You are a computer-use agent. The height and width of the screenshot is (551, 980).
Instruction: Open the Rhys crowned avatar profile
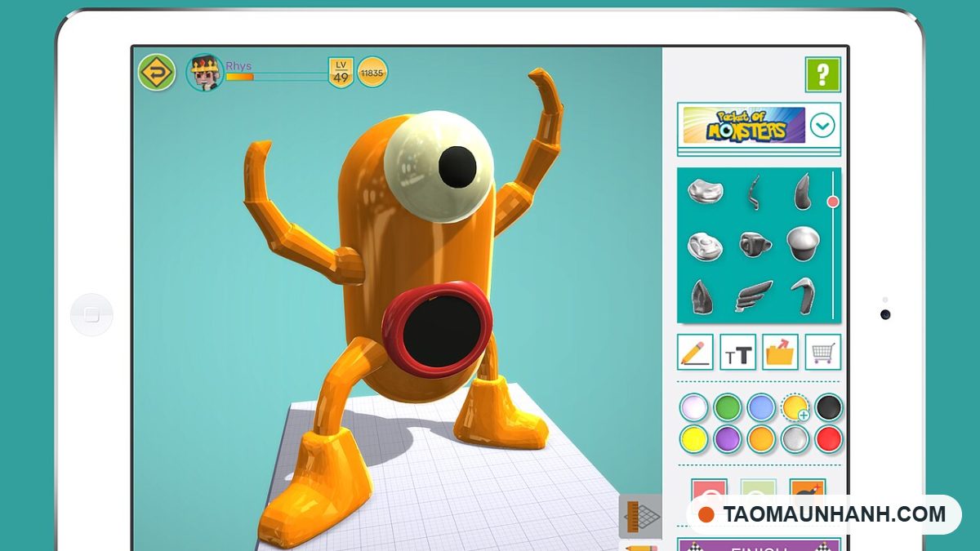tap(204, 73)
